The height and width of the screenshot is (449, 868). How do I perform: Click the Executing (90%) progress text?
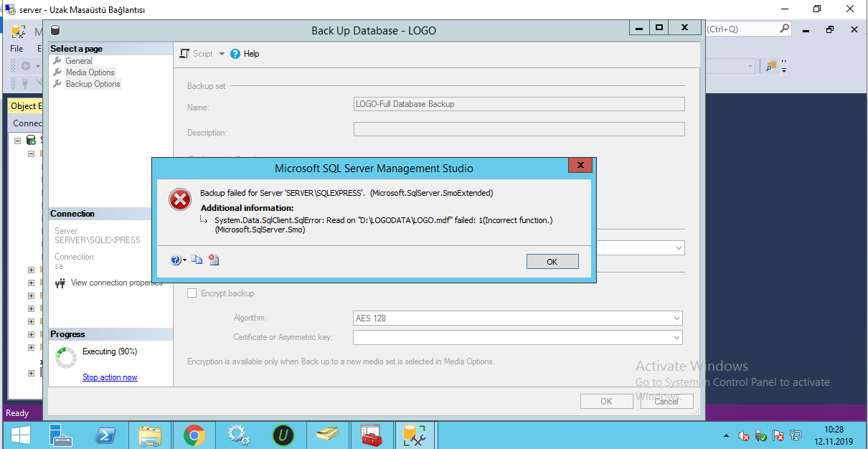(110, 351)
